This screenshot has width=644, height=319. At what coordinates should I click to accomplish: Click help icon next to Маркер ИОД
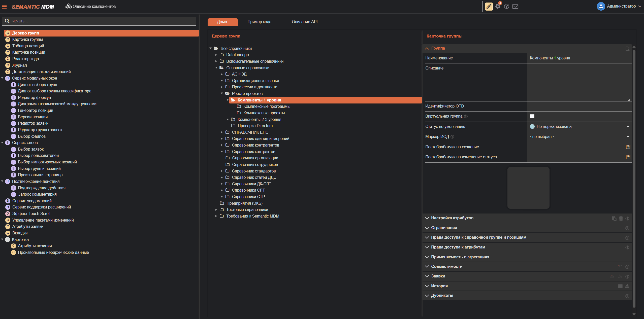(x=452, y=137)
